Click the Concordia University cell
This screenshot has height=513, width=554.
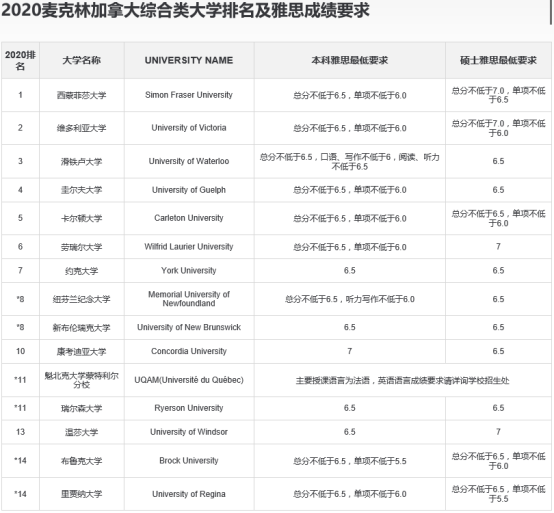point(189,352)
